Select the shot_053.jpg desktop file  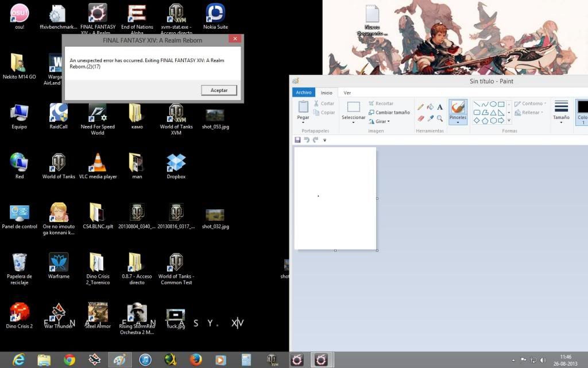215,119
